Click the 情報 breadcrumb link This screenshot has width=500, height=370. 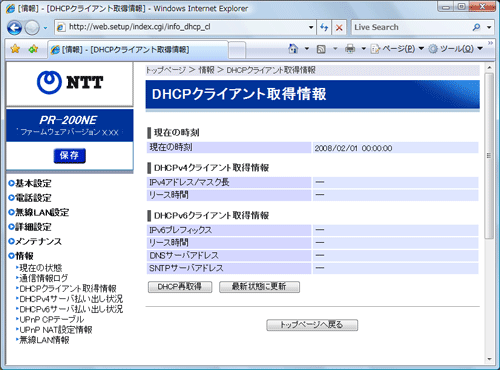(x=206, y=70)
